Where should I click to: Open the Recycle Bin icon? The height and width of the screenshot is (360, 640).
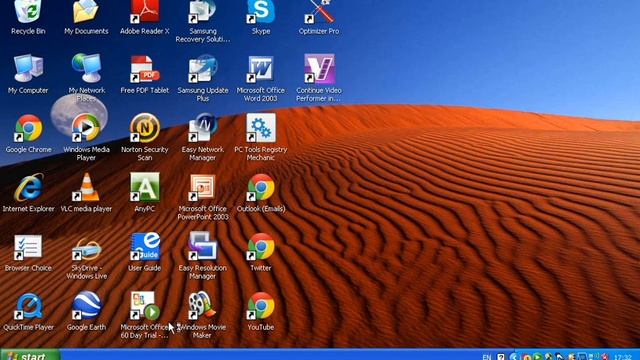[28, 11]
